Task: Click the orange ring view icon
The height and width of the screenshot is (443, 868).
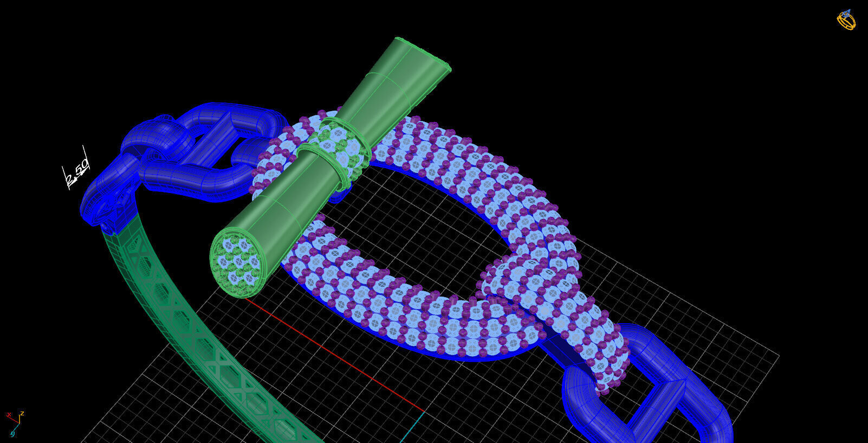Action: click(846, 20)
